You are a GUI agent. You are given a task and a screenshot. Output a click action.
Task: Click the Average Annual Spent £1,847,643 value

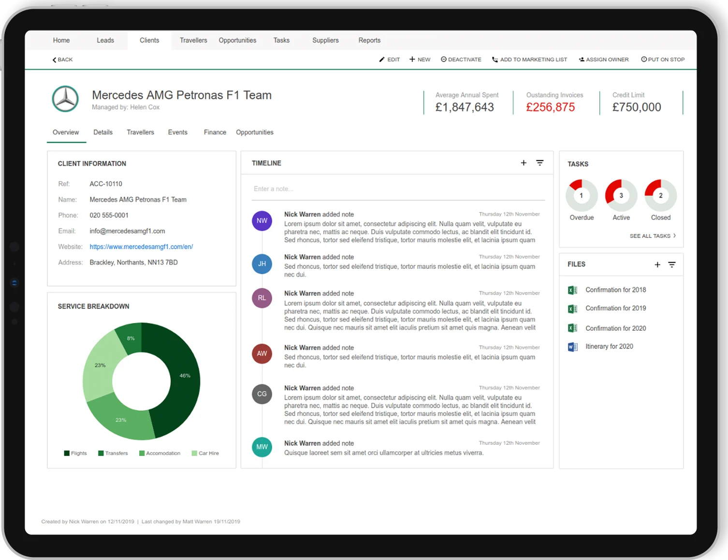tap(465, 107)
